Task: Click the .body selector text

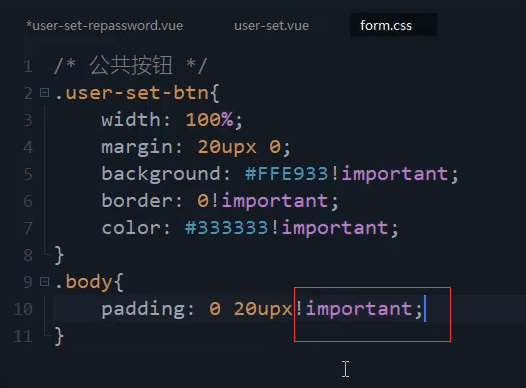Action: tap(84, 281)
